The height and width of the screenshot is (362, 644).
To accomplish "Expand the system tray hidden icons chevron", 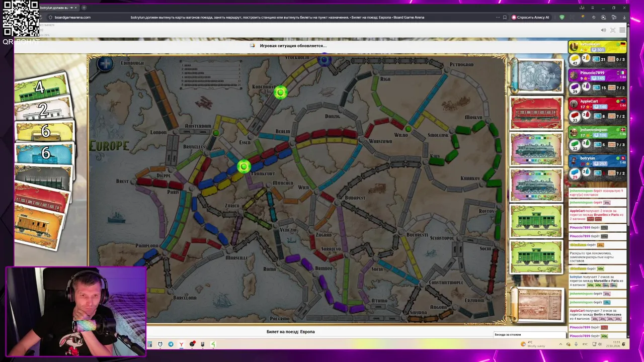I will click(x=560, y=344).
